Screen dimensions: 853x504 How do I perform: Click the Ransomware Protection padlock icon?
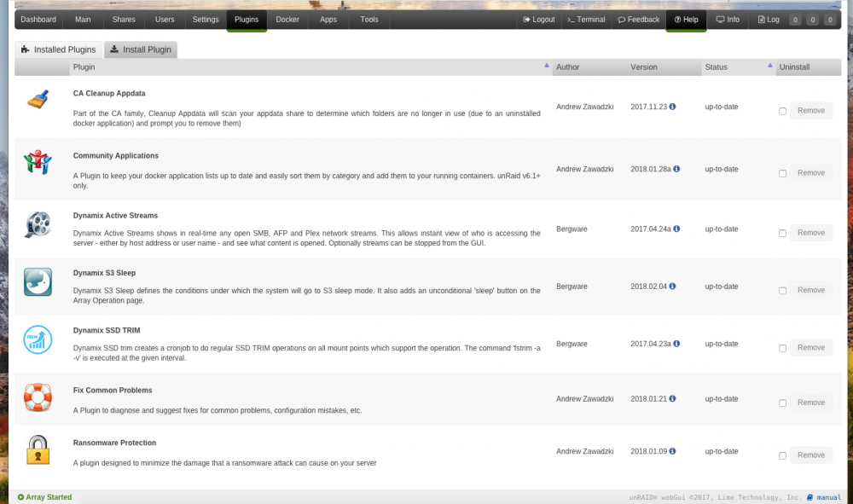38,449
